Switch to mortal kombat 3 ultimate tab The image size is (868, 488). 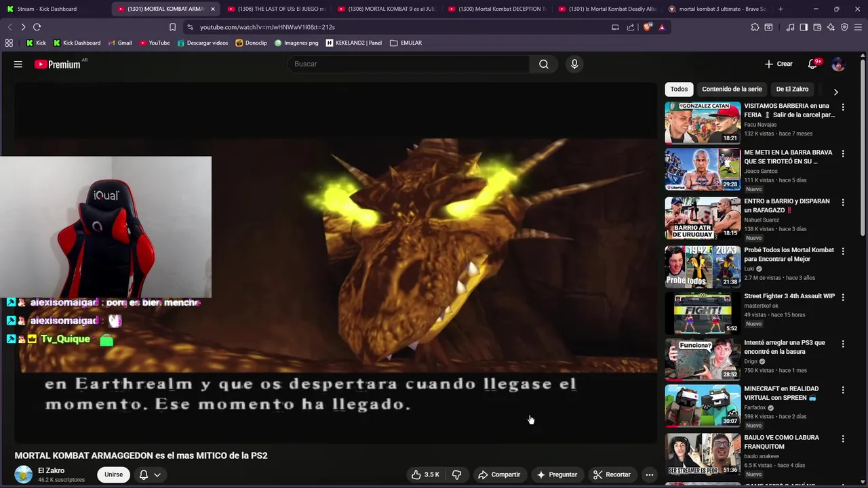click(x=717, y=9)
